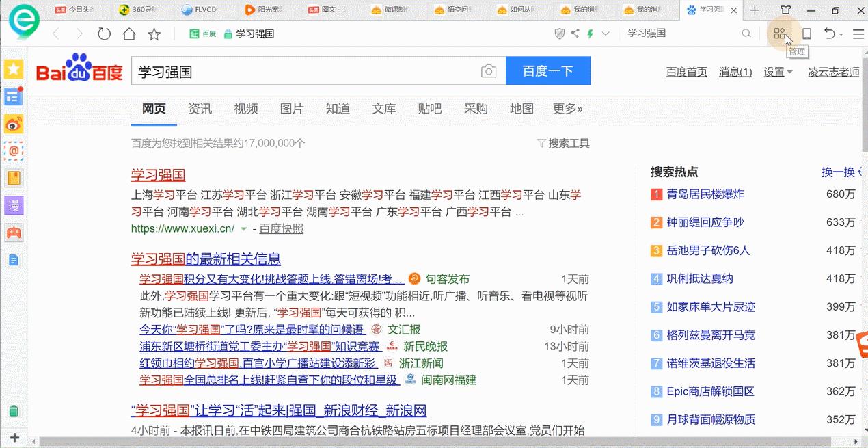Switch to the 360导航 tab
The height and width of the screenshot is (448, 868).
(x=137, y=10)
